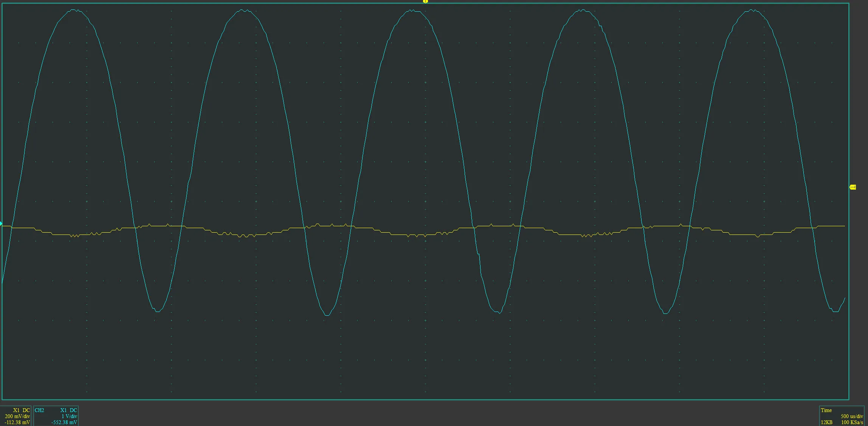Image resolution: width=868 pixels, height=426 pixels.
Task: Click the -112.38 mV offset value
Action: (17, 422)
